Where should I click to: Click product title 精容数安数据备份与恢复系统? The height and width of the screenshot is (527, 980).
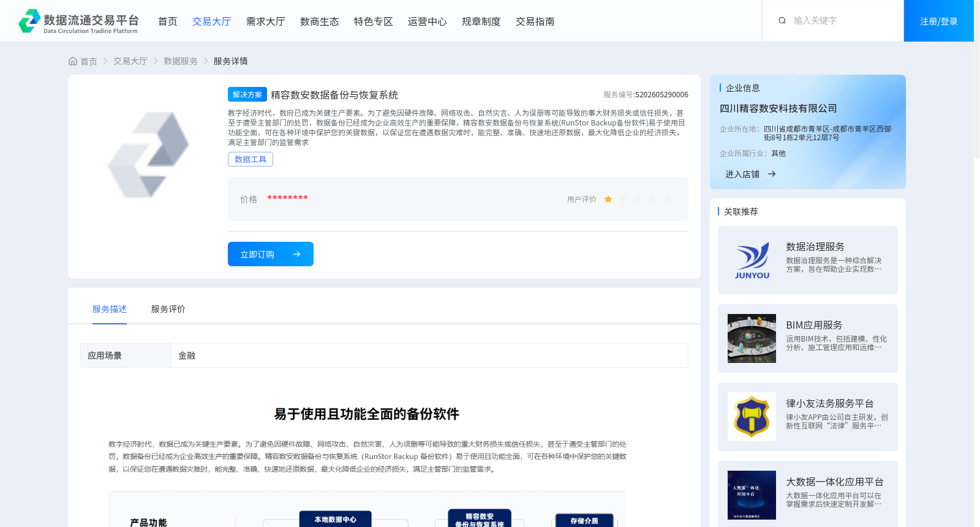tap(334, 95)
